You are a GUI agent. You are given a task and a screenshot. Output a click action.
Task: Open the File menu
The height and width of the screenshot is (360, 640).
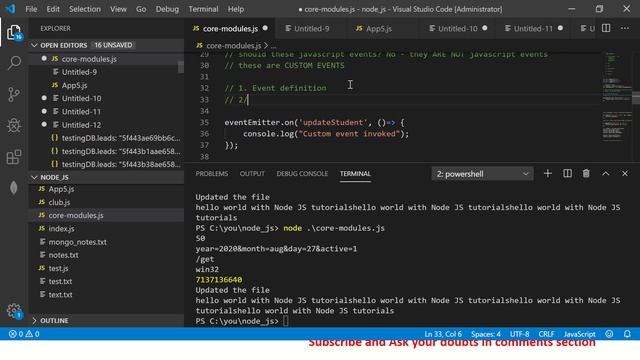[x=31, y=9]
